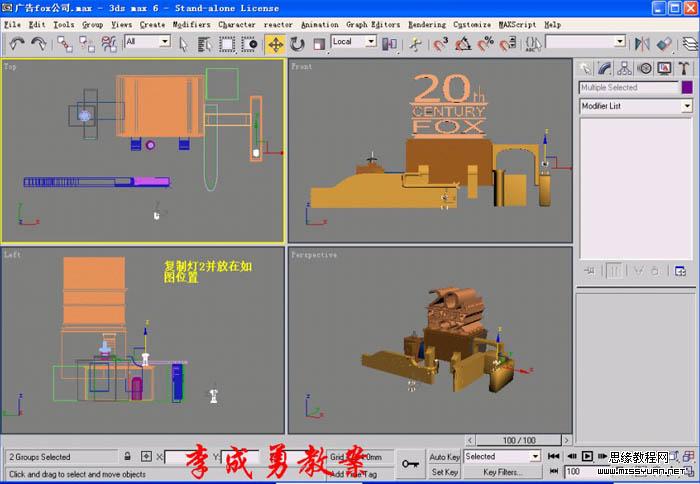Switch to the Motion command panel tab

coord(644,68)
